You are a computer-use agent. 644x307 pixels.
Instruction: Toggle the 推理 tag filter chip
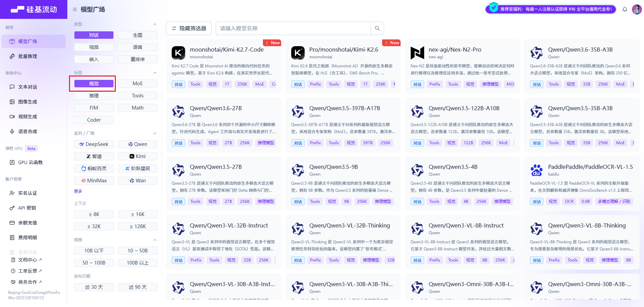[x=94, y=96]
